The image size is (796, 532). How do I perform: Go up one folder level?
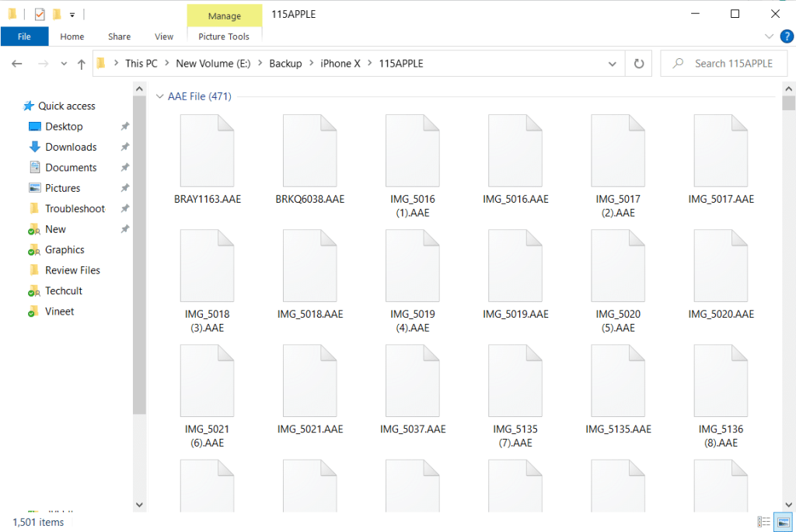(81, 64)
